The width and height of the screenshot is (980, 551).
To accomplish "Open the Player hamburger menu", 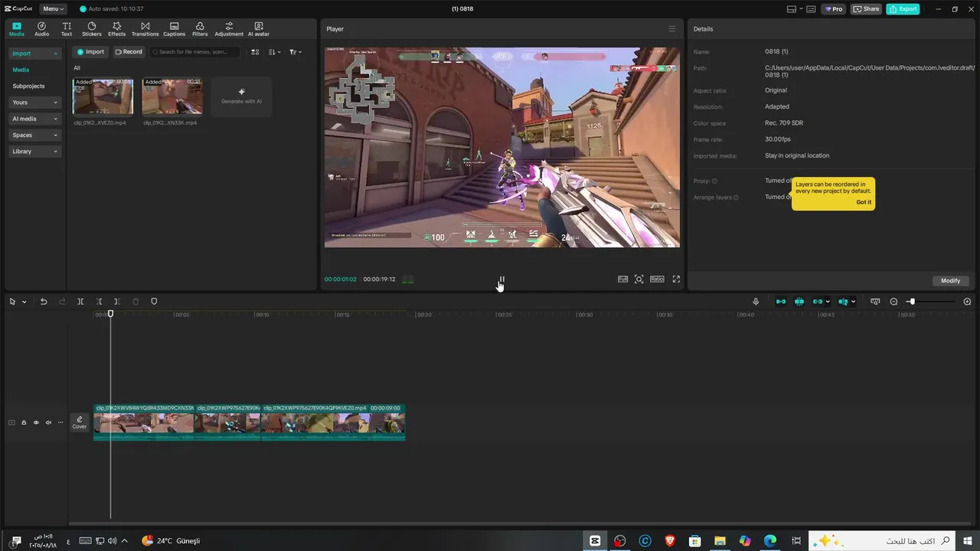I will (x=672, y=29).
